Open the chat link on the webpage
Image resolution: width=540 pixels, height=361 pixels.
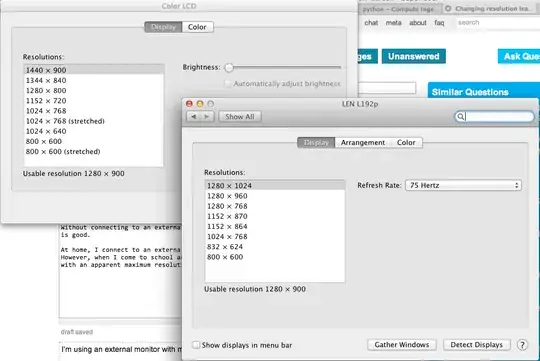371,23
